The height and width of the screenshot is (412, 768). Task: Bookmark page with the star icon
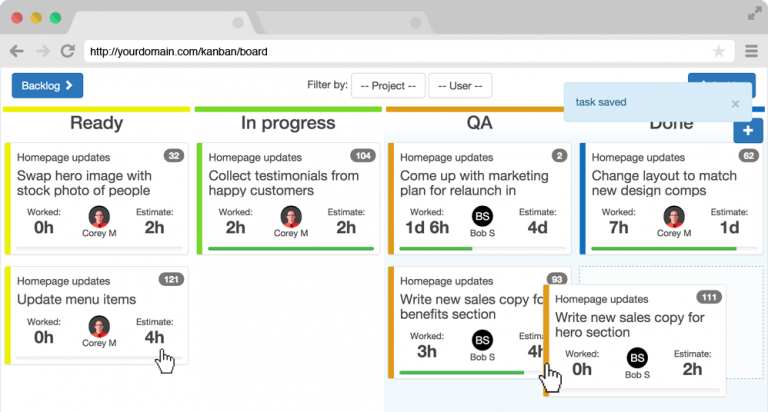(x=718, y=51)
